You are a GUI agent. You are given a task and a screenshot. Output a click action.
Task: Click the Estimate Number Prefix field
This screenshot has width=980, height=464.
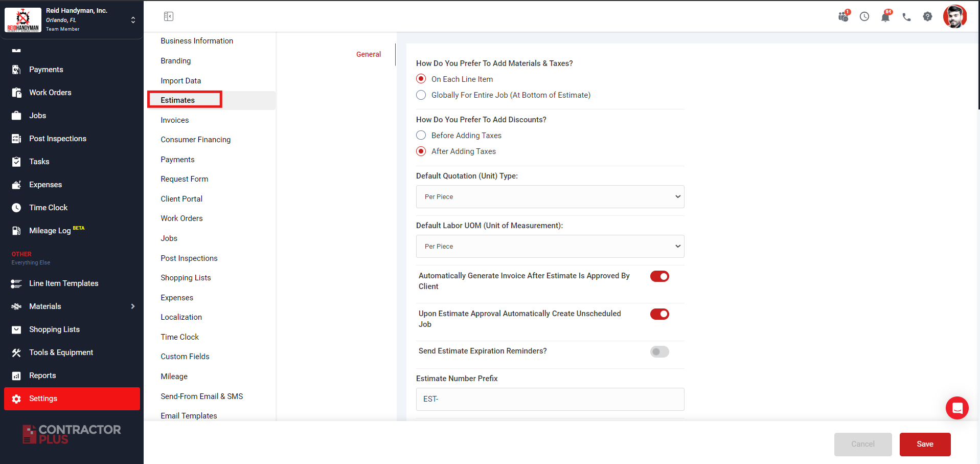tap(550, 399)
